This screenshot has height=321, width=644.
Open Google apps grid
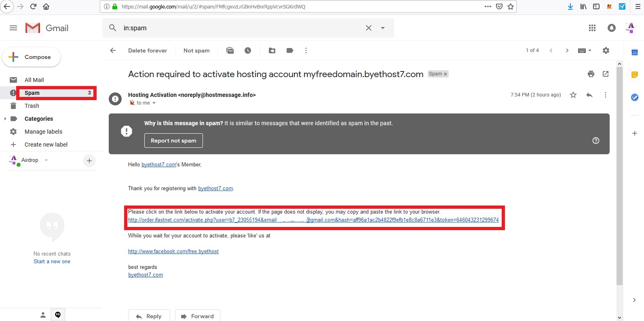click(x=592, y=28)
